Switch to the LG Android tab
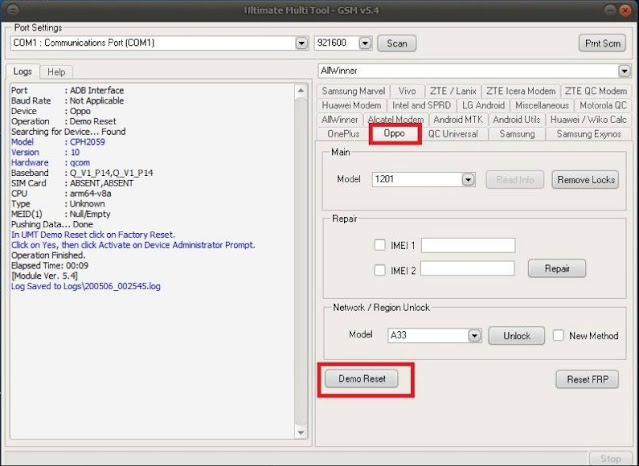639x466 pixels. click(483, 106)
